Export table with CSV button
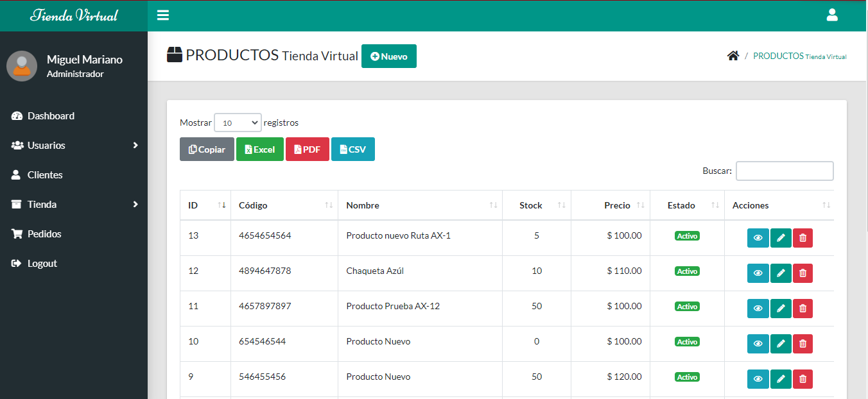 pos(353,149)
